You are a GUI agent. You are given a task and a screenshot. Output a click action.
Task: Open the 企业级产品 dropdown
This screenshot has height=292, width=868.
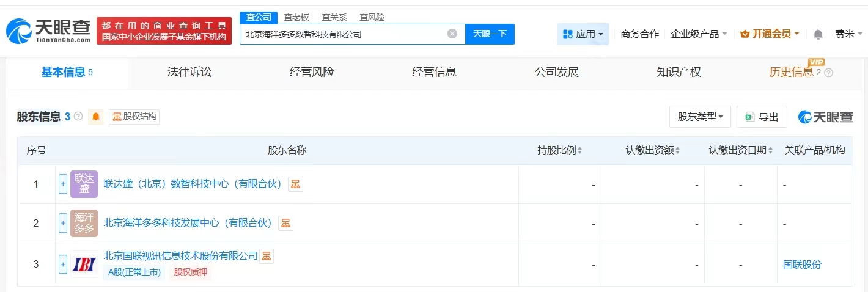click(x=699, y=34)
